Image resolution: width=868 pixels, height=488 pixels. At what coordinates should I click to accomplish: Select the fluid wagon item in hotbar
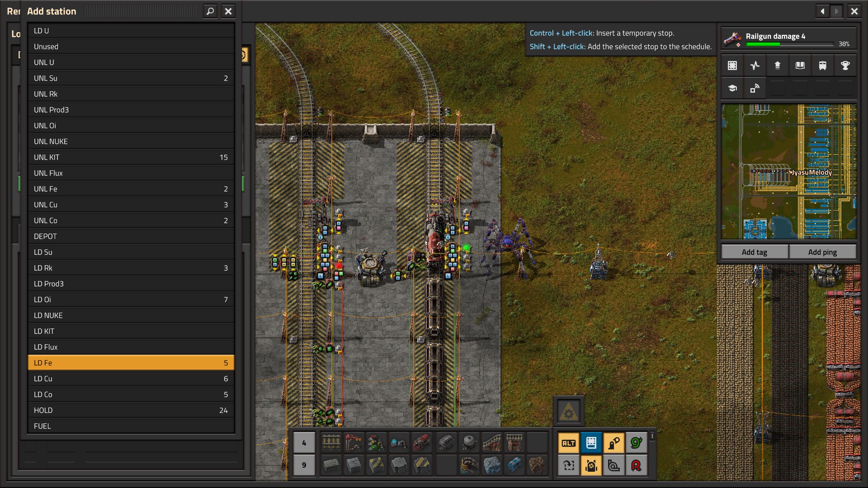point(469,443)
